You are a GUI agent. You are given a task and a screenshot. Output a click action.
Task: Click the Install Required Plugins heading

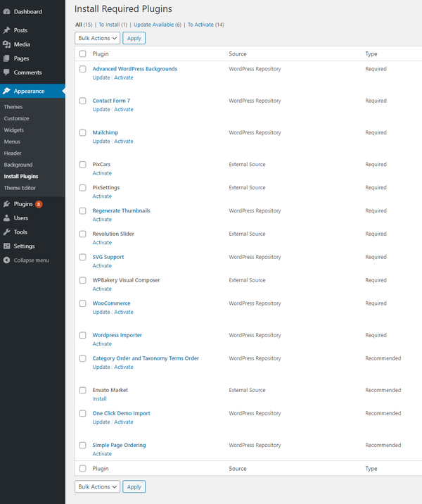click(123, 8)
